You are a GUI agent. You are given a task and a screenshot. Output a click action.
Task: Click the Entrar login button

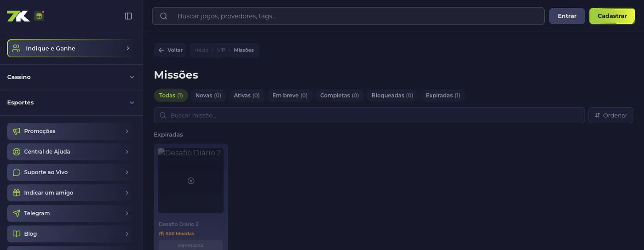tap(567, 16)
